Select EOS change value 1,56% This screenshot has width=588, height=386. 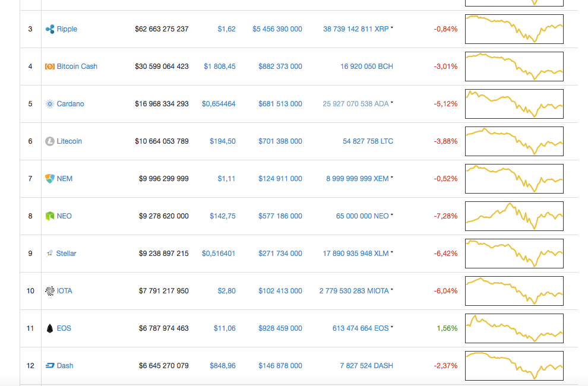tap(447, 328)
